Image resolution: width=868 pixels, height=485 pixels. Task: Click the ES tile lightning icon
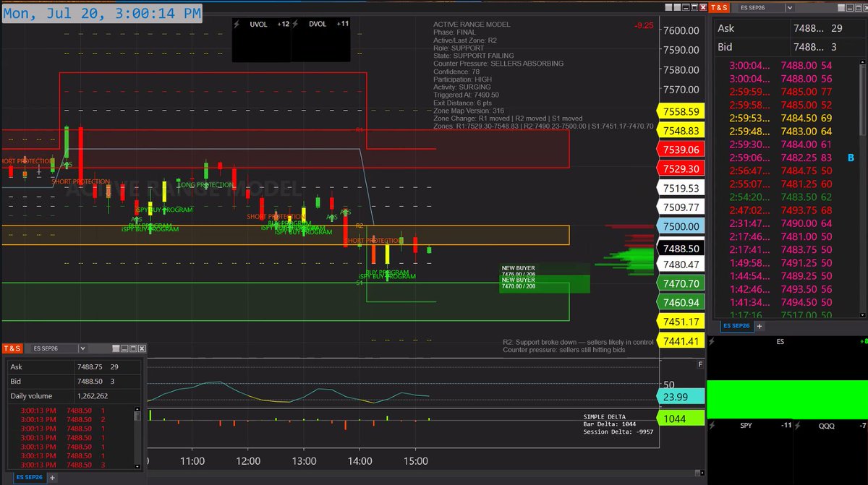click(712, 340)
